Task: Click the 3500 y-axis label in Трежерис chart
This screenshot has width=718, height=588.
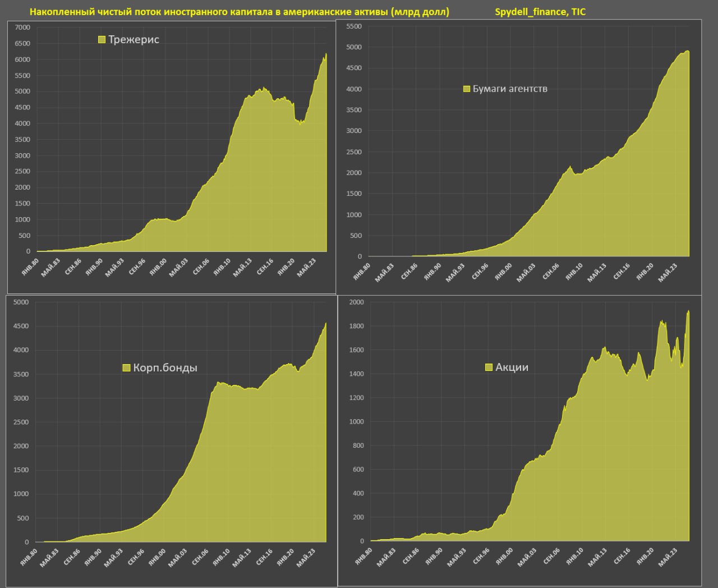Action: coord(22,140)
